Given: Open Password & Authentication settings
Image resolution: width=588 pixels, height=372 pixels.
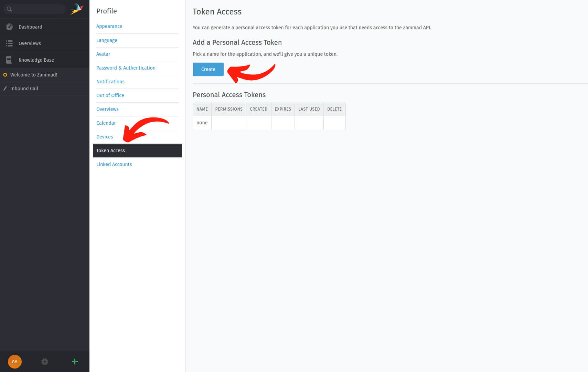Looking at the screenshot, I should (x=126, y=68).
